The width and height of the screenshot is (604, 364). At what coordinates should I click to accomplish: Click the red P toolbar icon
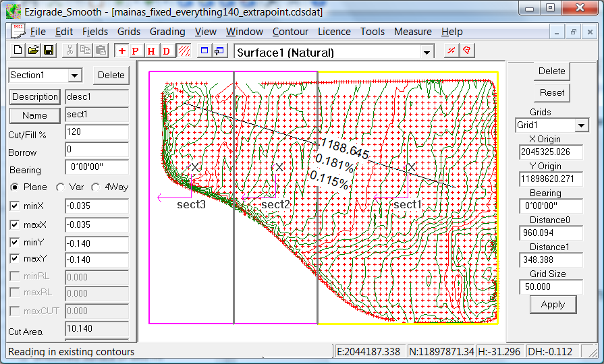pyautogui.click(x=136, y=51)
